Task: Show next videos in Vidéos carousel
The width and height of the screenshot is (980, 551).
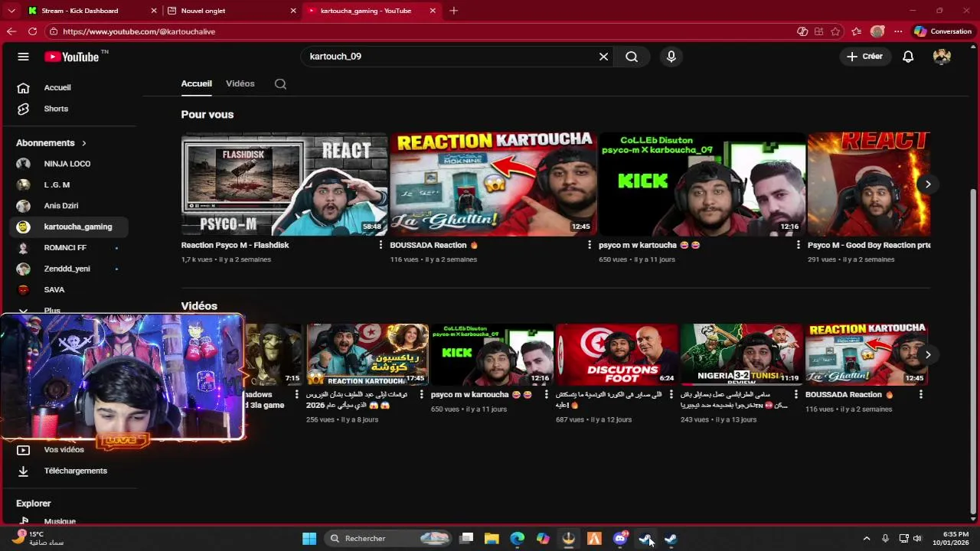Action: click(x=928, y=355)
